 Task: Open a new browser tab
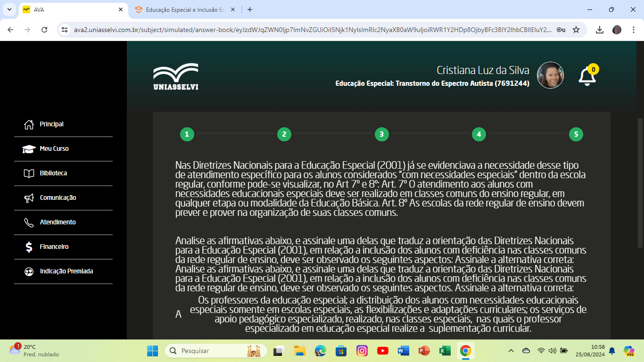coord(250,9)
